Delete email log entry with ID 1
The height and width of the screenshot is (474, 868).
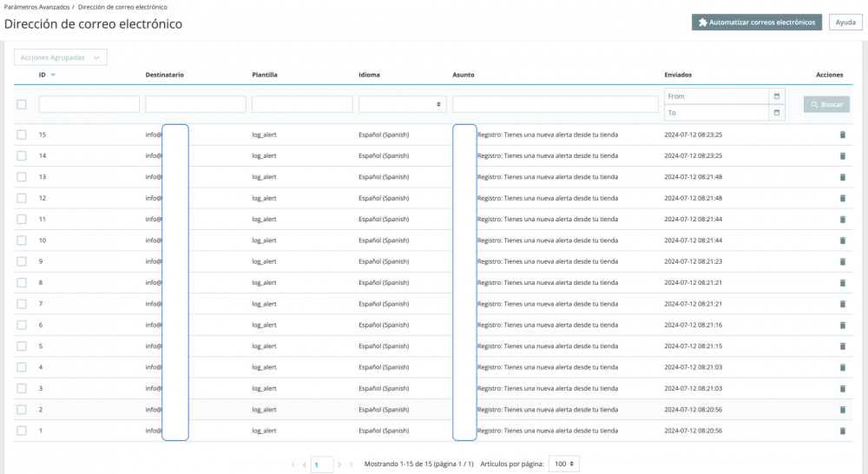pyautogui.click(x=841, y=431)
